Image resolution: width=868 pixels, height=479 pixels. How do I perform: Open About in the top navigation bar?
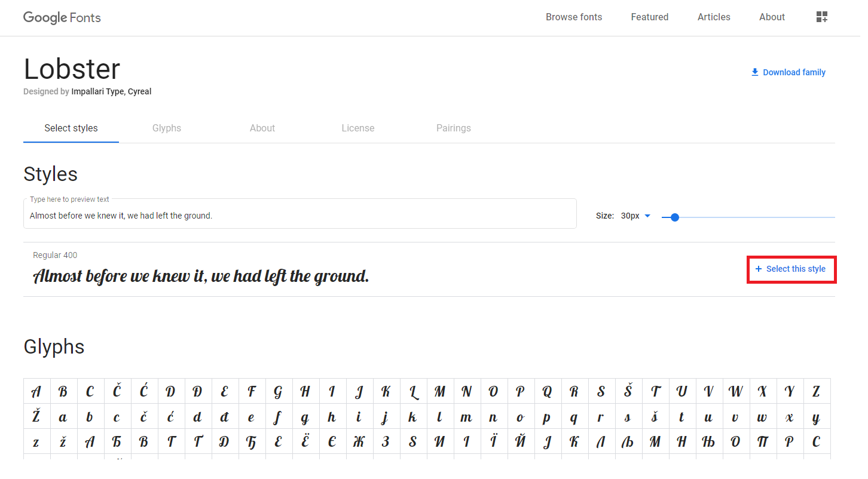pos(772,17)
